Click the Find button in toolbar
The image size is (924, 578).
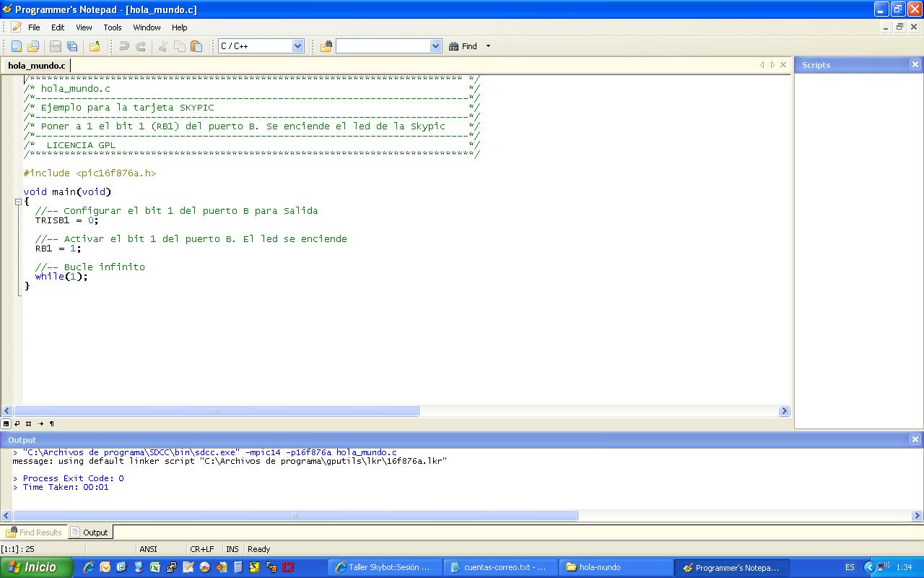[x=463, y=46]
